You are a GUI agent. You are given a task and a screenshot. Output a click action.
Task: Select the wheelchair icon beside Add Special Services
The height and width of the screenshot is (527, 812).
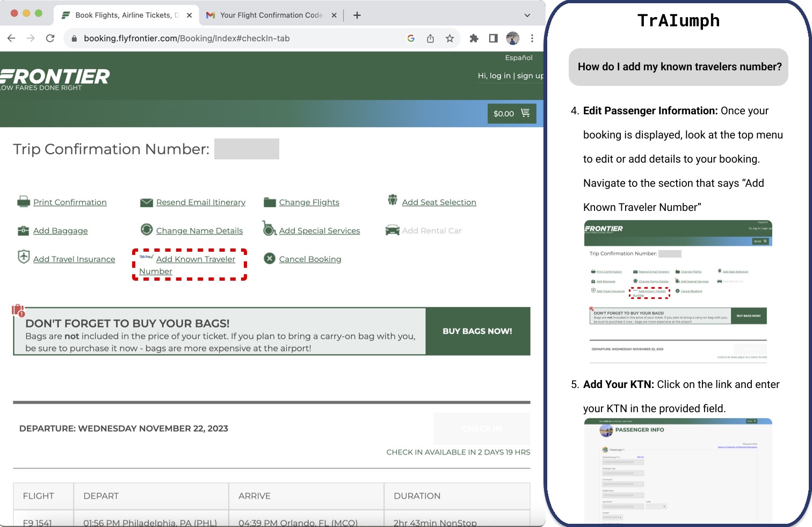(x=269, y=228)
